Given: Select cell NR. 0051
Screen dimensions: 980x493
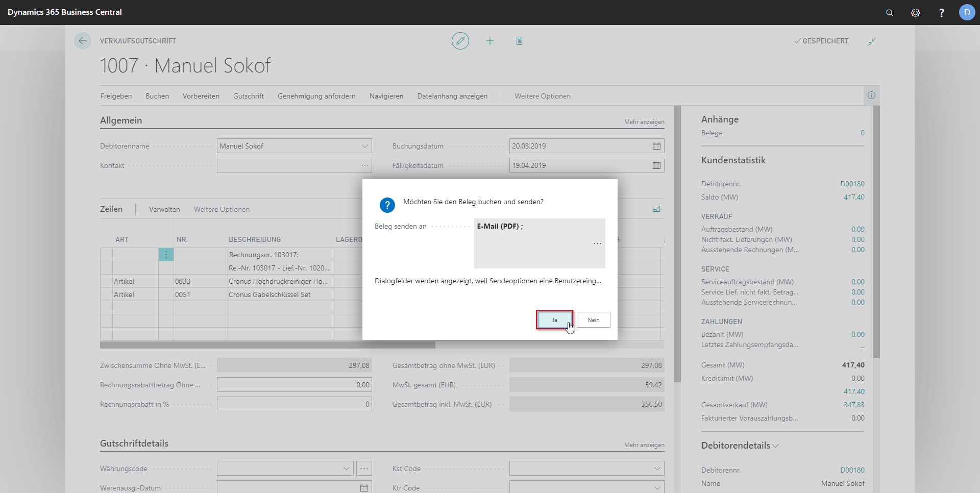Looking at the screenshot, I should (199, 294).
